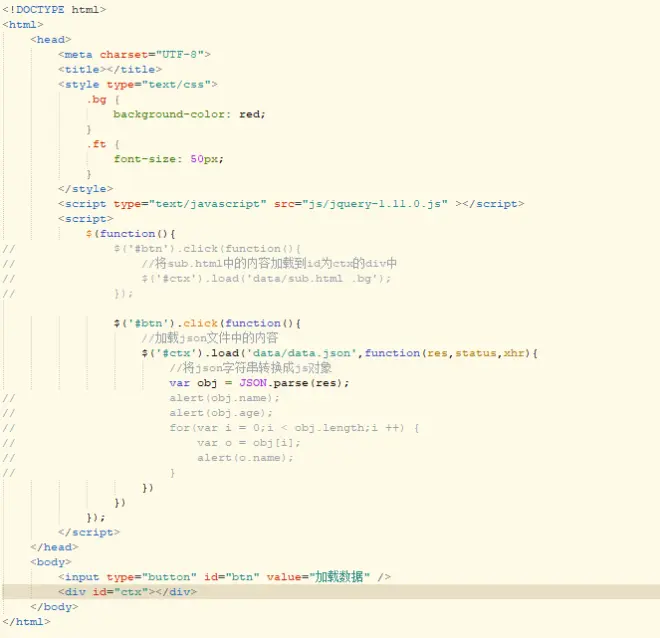Click the closing '</html>' tag
The height and width of the screenshot is (638, 660).
point(26,622)
